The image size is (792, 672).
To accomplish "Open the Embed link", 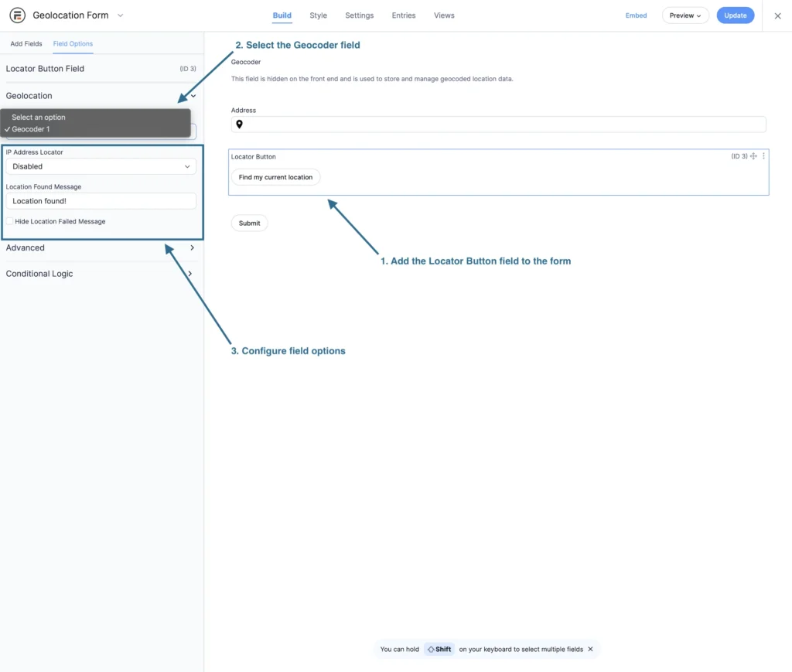I will pyautogui.click(x=636, y=15).
